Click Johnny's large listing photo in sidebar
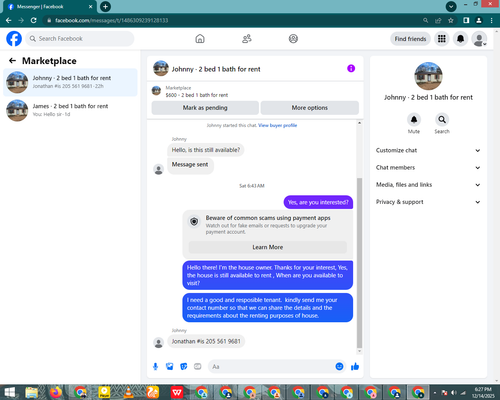Viewport: 500px width, 400px height. click(x=428, y=76)
